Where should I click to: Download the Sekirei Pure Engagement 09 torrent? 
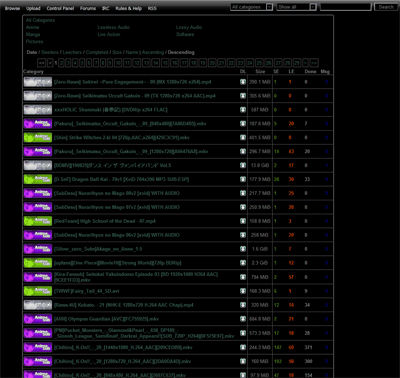(243, 82)
